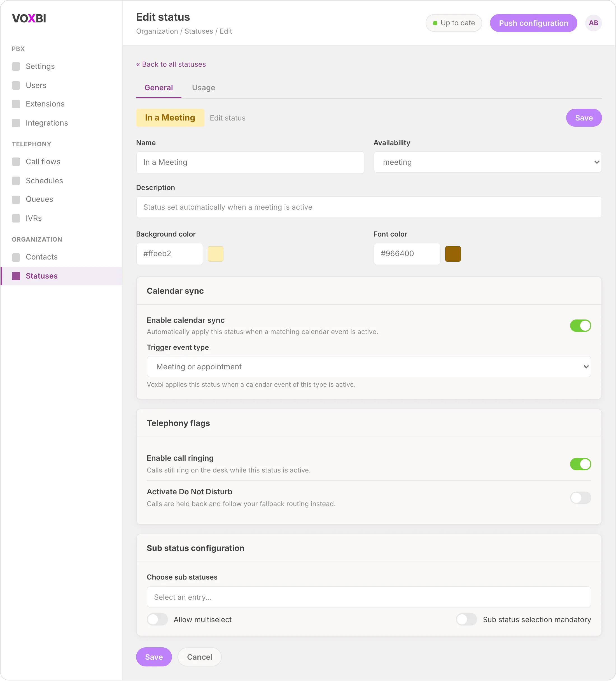Open Settings via its sidebar icon
This screenshot has width=616, height=681.
[x=16, y=66]
